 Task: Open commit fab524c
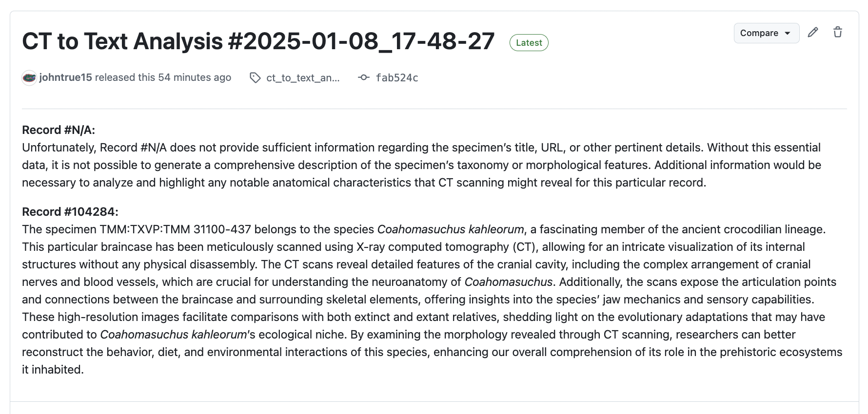(x=397, y=78)
